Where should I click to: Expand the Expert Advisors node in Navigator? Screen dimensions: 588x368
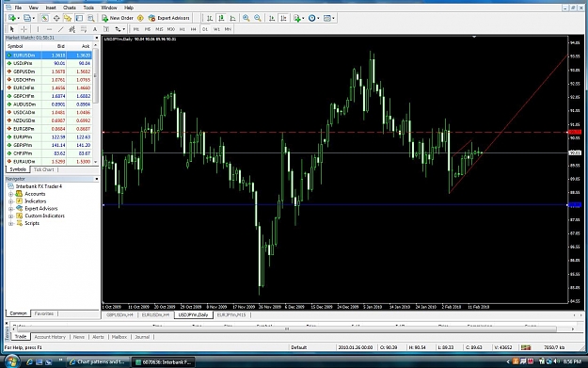point(11,209)
